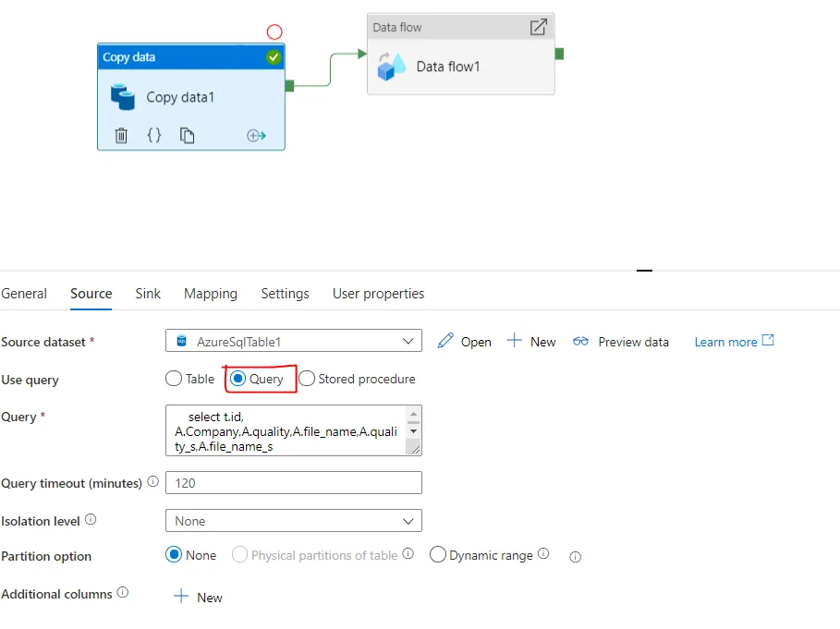
Task: Select Physical partitions of table option
Action: click(239, 554)
